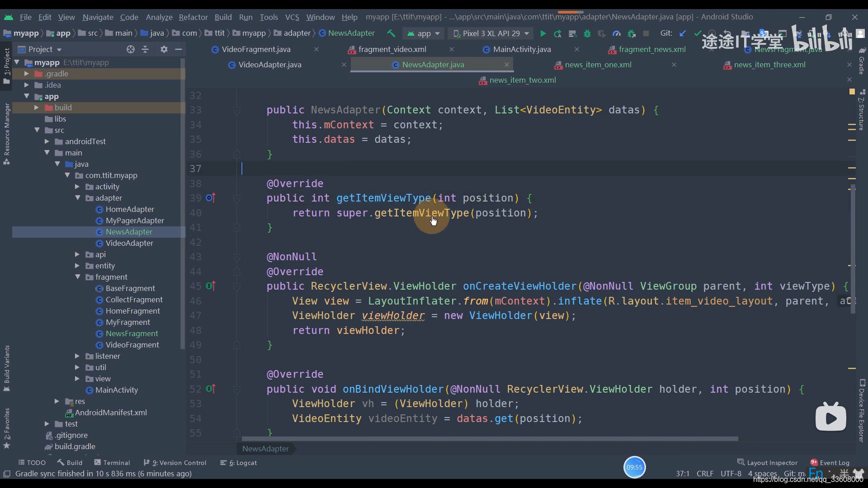
Task: Toggle the Terminal tool window
Action: (x=112, y=463)
